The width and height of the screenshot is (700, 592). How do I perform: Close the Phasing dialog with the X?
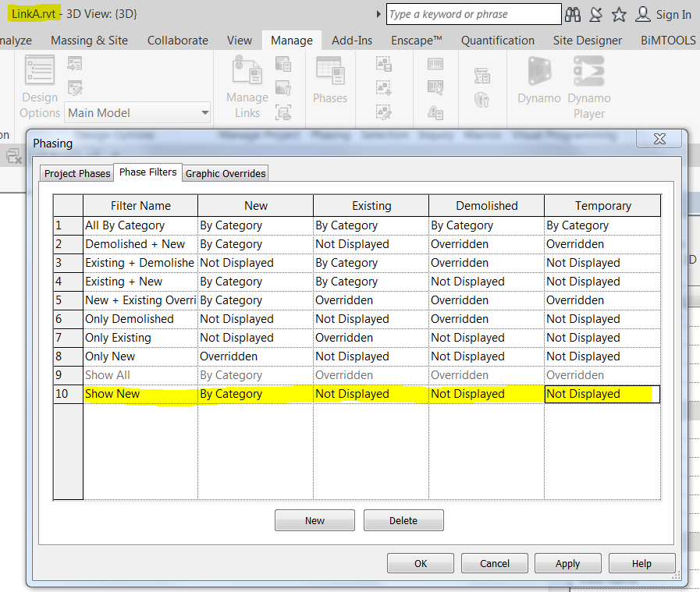point(659,139)
